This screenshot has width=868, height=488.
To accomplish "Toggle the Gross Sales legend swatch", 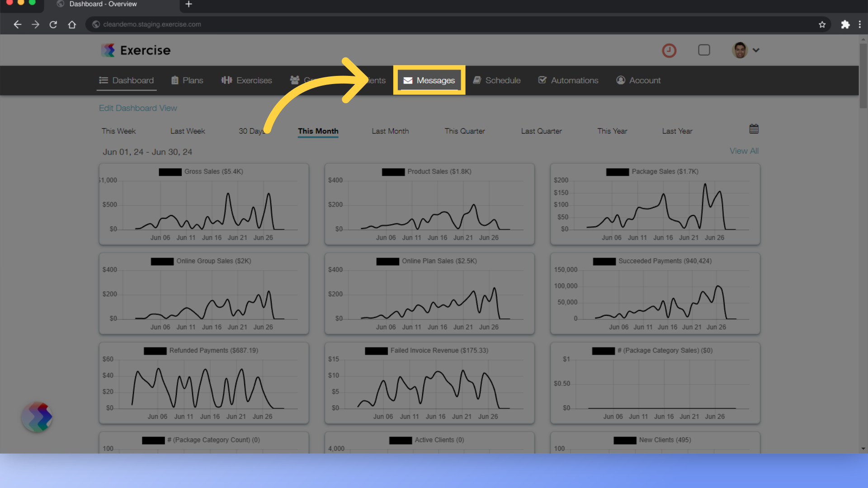I will click(170, 172).
